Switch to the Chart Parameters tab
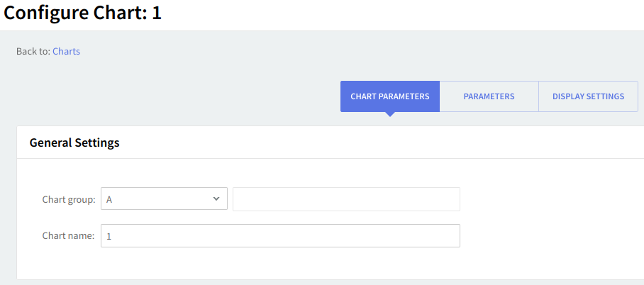 click(x=389, y=96)
